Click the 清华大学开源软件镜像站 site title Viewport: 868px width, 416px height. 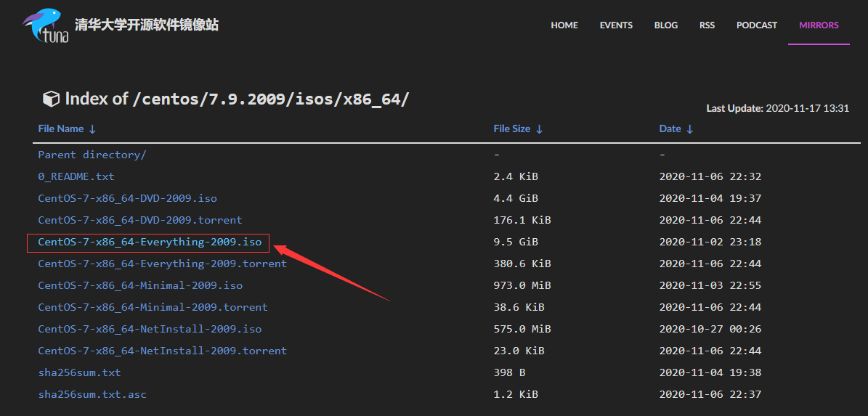coord(147,25)
